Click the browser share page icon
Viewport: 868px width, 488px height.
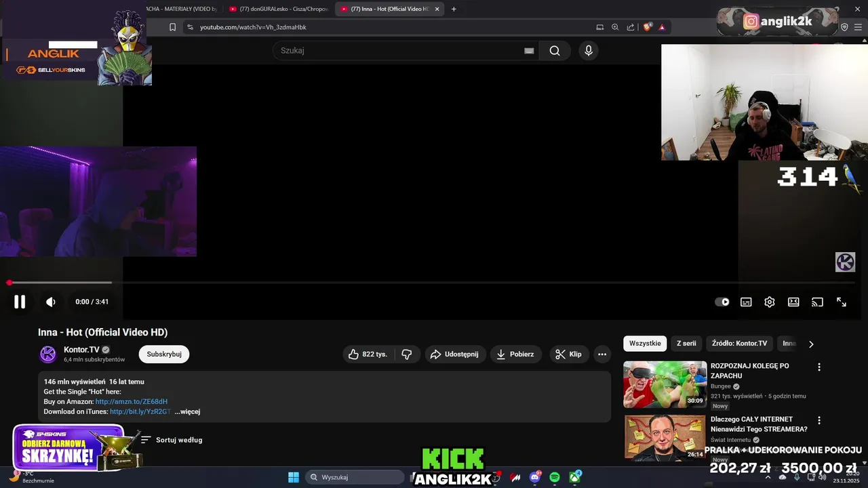631,27
